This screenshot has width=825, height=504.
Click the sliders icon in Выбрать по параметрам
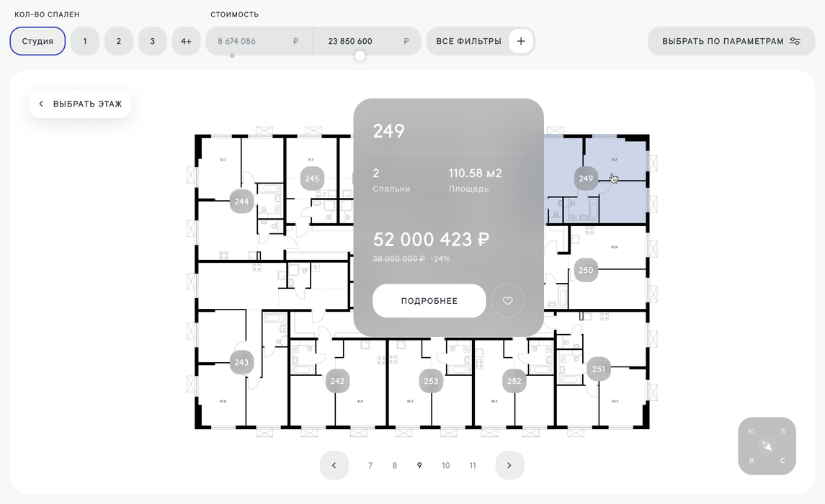point(795,41)
